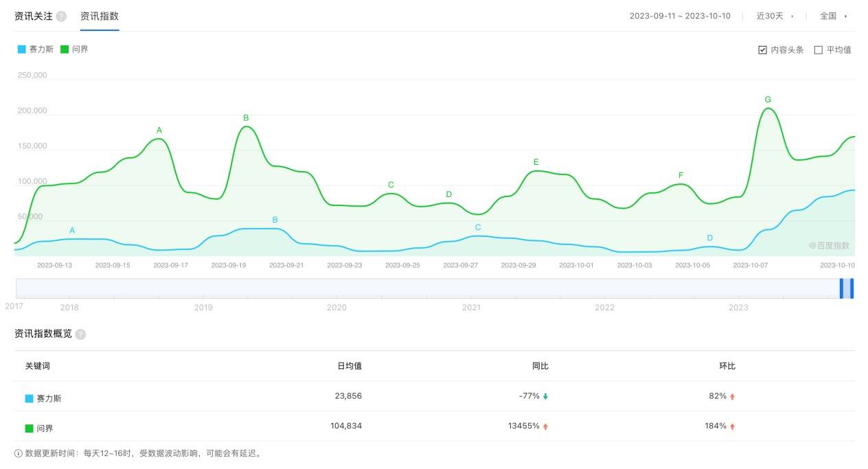Click marker G on the green curve

(767, 99)
